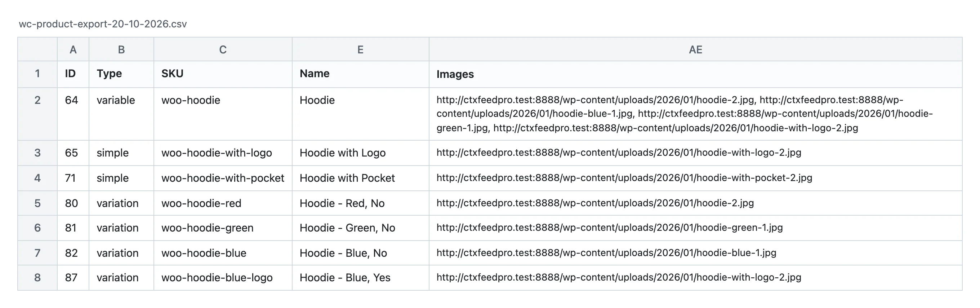The width and height of the screenshot is (980, 308).
Task: Select the cell with ID 71
Action: point(73,178)
